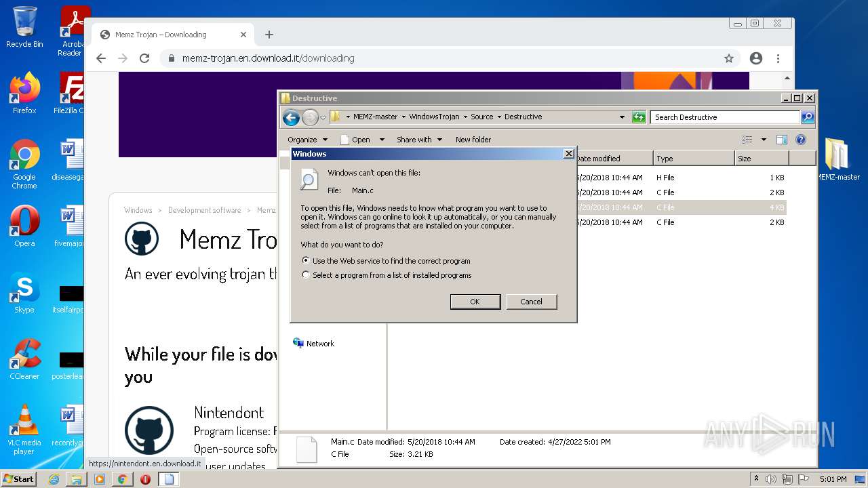Image resolution: width=868 pixels, height=488 pixels.
Task: Click the volume icon in system tray
Action: pyautogui.click(x=771, y=479)
